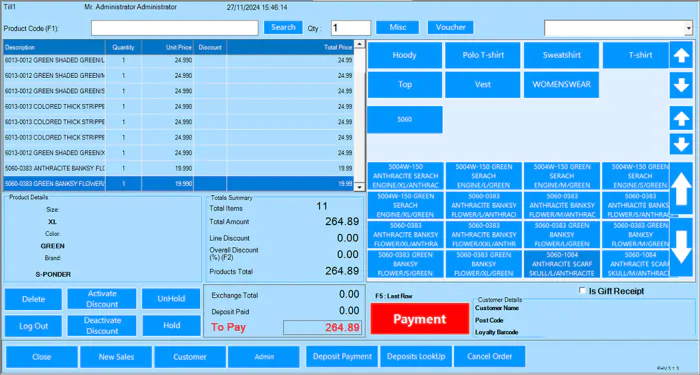Click Deposit Payment
This screenshot has width=700, height=375.
click(342, 357)
